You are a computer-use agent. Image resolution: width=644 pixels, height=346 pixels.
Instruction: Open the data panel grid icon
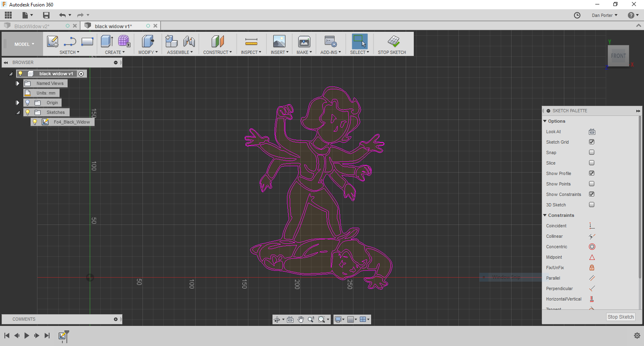pyautogui.click(x=8, y=15)
